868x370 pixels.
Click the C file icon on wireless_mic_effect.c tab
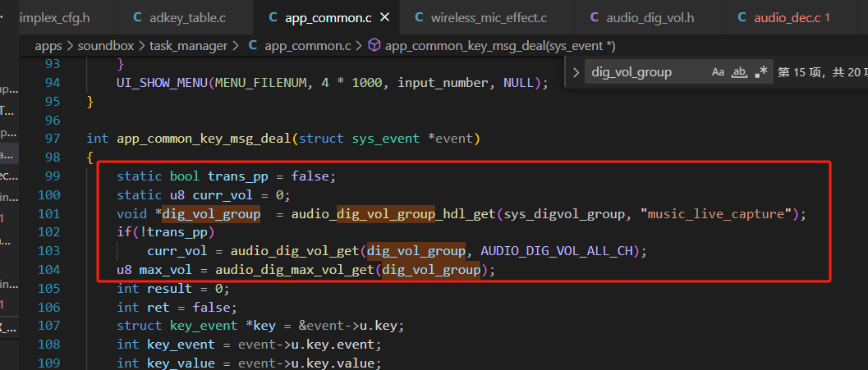[x=419, y=18]
